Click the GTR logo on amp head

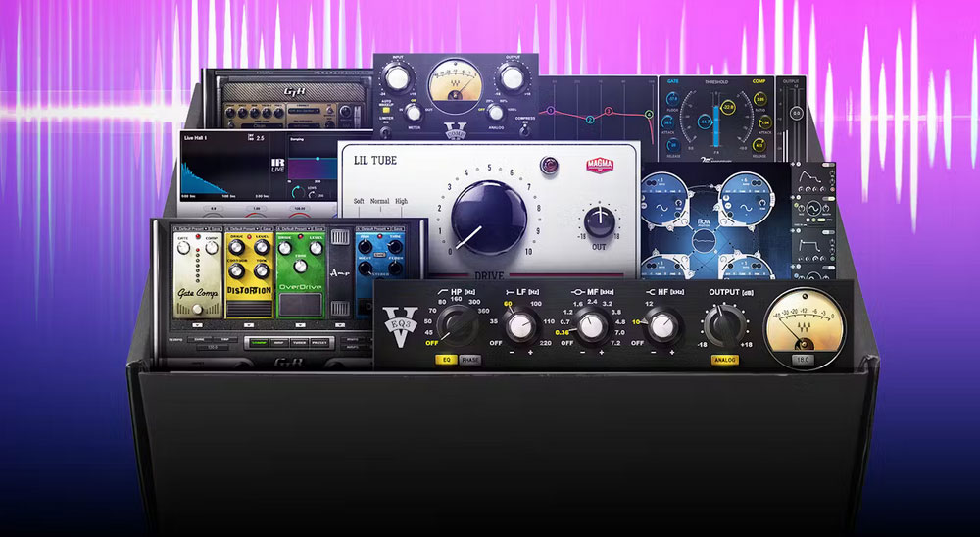point(294,92)
